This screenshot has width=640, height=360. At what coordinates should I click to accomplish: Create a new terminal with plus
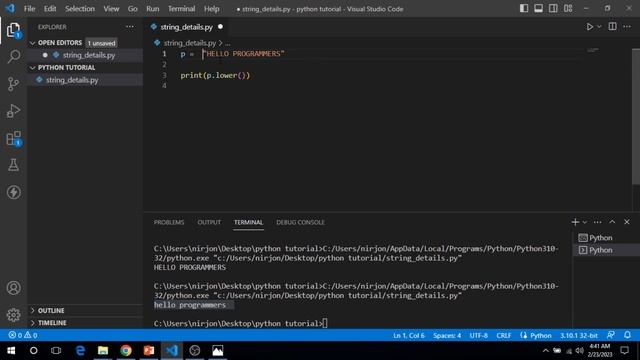575,222
